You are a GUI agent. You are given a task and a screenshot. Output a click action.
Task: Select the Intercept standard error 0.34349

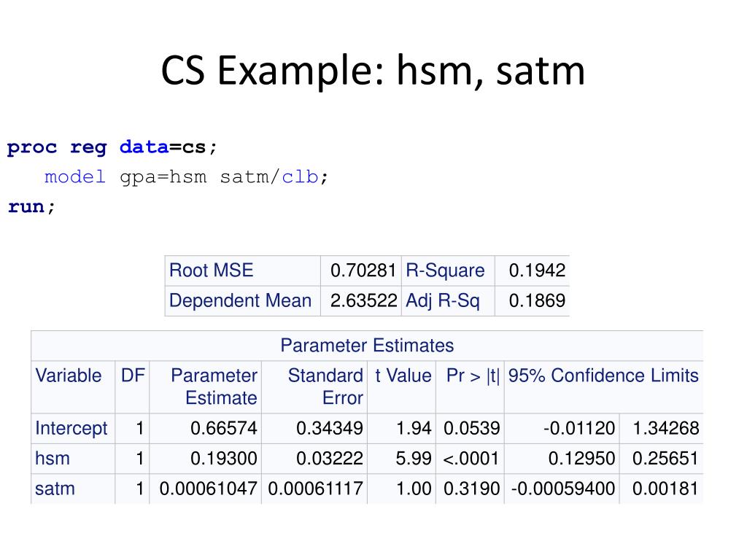point(314,428)
